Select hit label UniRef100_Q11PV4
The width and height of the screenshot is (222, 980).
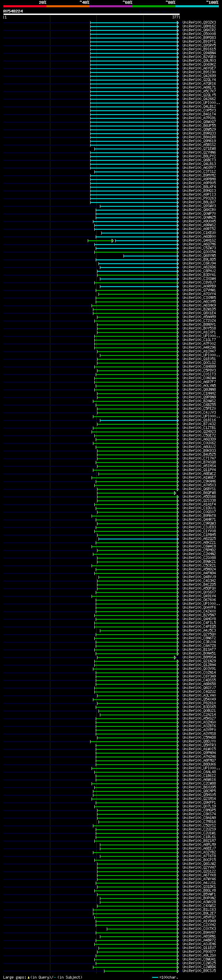199,470
